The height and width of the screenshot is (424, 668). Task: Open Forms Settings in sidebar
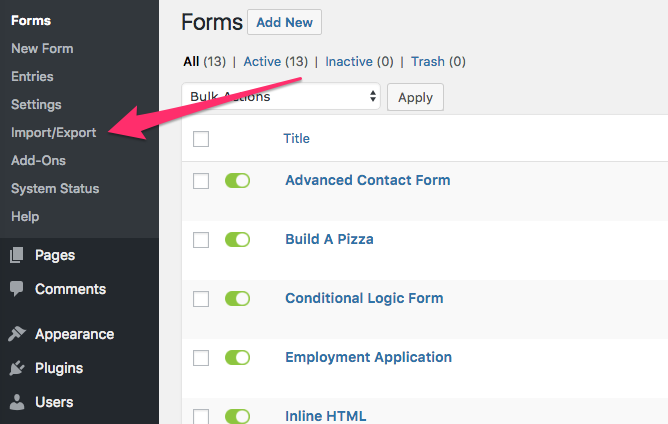pos(36,104)
